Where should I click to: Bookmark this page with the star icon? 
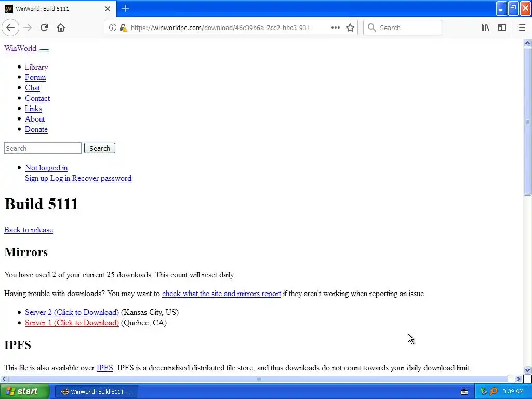(x=350, y=28)
